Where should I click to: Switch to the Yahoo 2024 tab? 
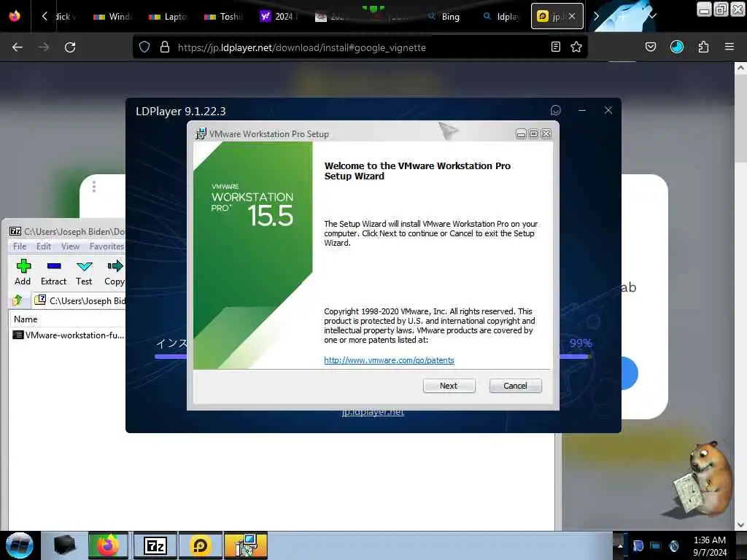click(279, 16)
